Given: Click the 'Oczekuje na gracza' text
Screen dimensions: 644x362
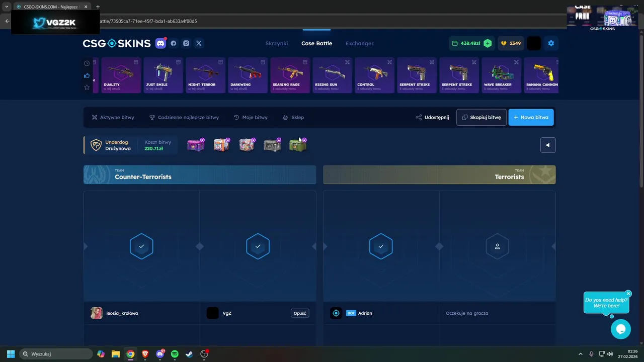Looking at the screenshot, I should pyautogui.click(x=467, y=313).
